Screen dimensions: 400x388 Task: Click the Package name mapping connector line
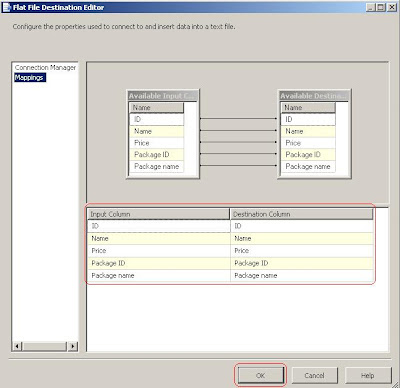[238, 165]
